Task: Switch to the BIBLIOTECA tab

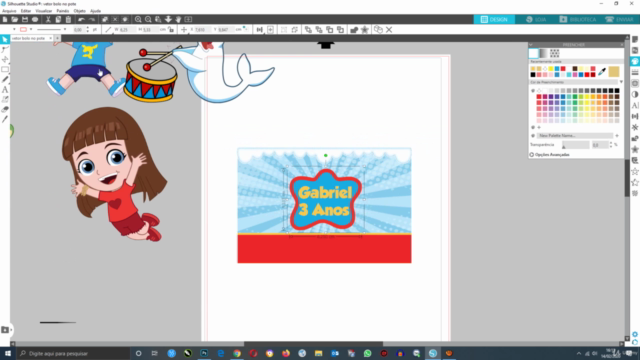Action: [x=578, y=19]
